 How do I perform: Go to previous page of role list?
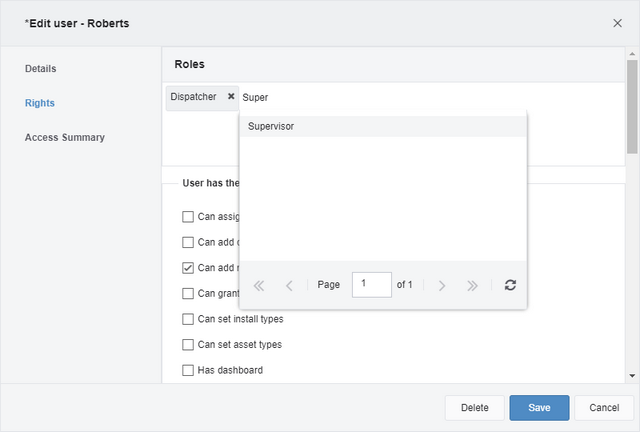click(289, 285)
